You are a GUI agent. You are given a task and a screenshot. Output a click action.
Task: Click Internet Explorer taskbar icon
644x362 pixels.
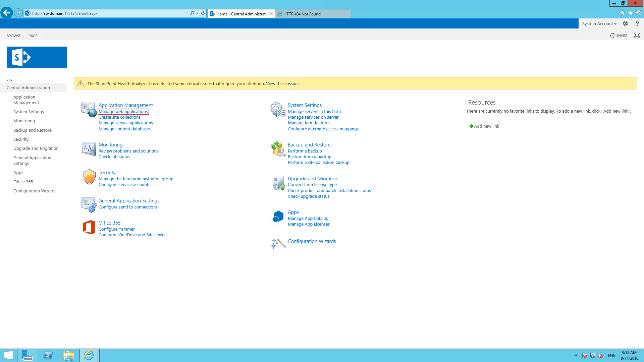(89, 355)
